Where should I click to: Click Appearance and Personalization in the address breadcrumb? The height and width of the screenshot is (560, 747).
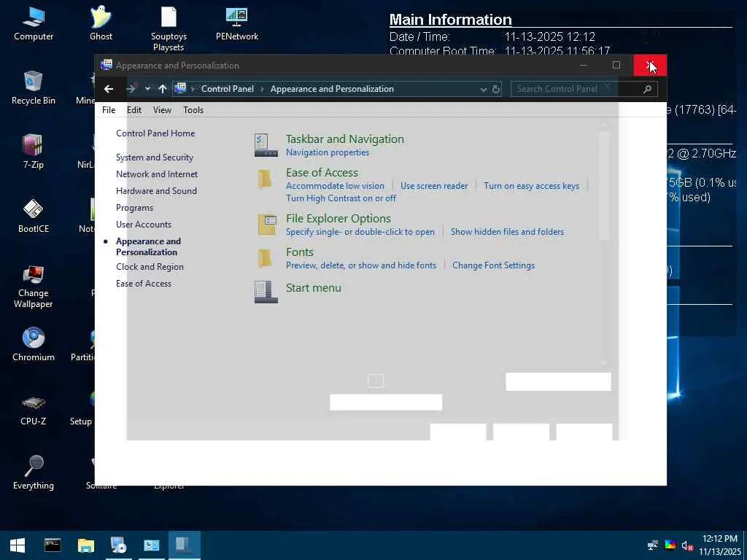(332, 89)
